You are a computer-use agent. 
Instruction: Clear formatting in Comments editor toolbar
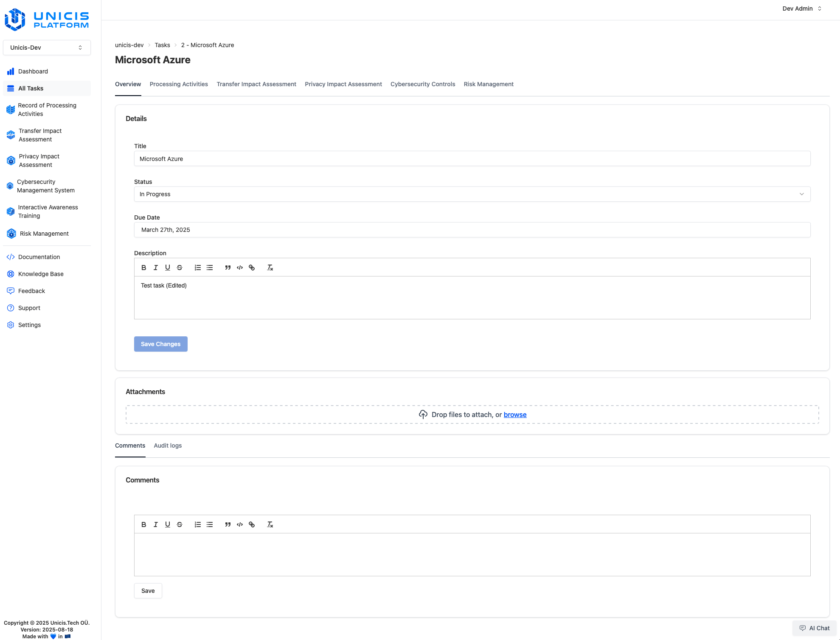click(270, 524)
